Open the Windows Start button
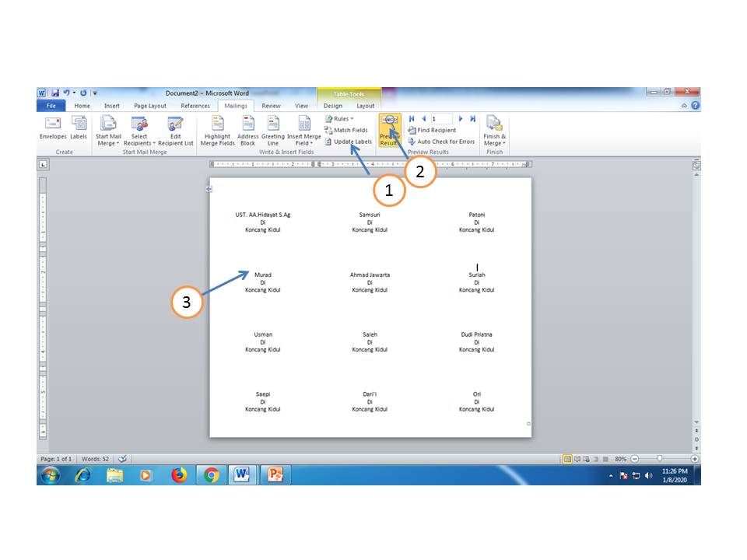Screen dimensions: 747x560 51,475
